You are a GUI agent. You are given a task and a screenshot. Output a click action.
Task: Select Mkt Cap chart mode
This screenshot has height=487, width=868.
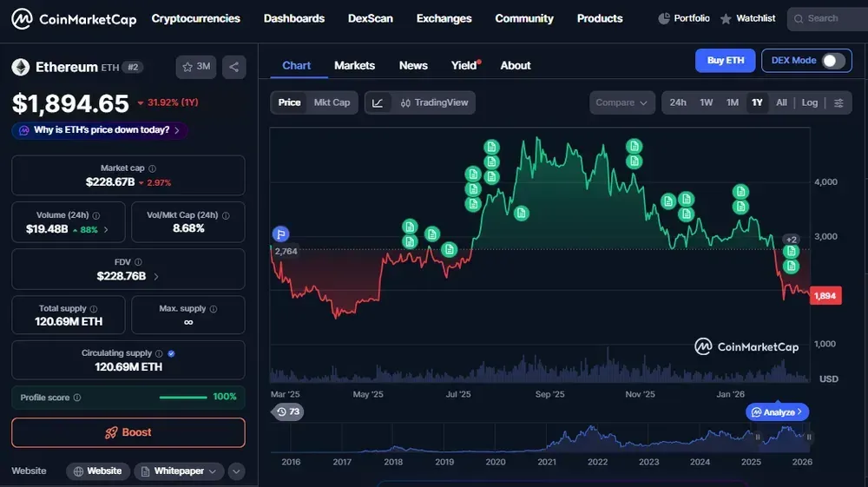[x=332, y=103]
